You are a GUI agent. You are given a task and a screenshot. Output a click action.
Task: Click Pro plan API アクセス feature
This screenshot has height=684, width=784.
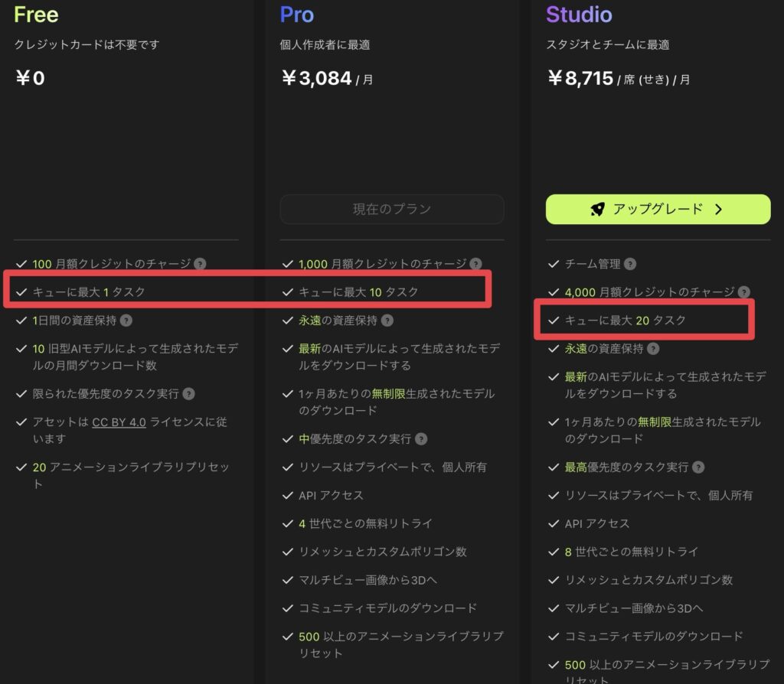[331, 495]
